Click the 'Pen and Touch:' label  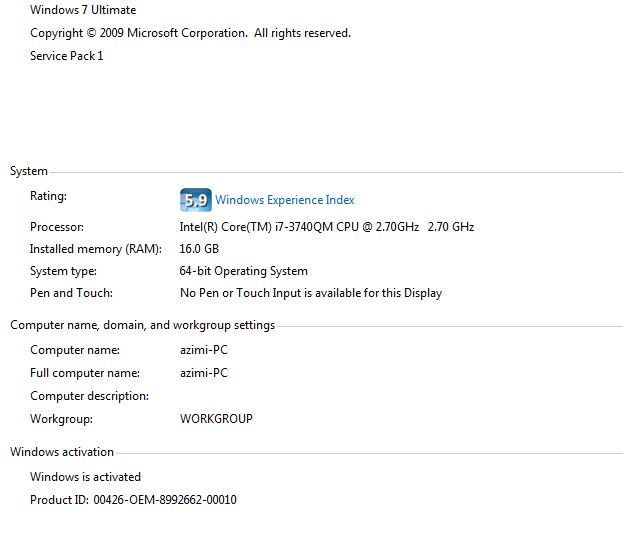(72, 293)
